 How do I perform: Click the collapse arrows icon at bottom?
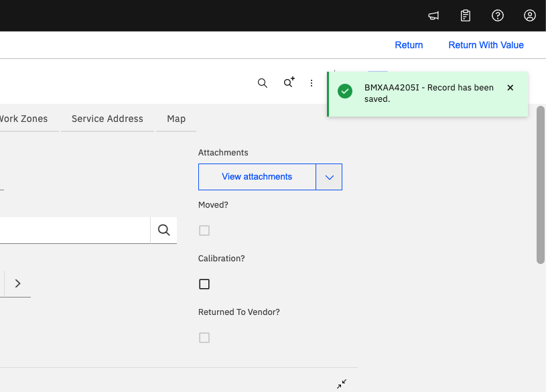[342, 384]
